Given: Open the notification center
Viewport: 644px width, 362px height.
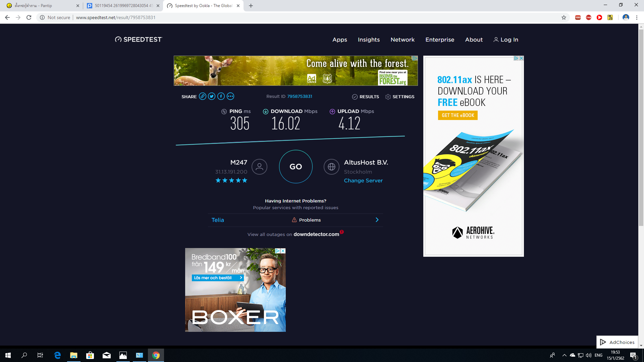Looking at the screenshot, I should (x=634, y=355).
